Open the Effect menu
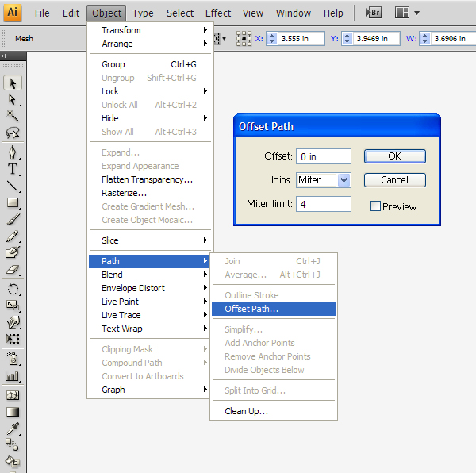 point(218,13)
